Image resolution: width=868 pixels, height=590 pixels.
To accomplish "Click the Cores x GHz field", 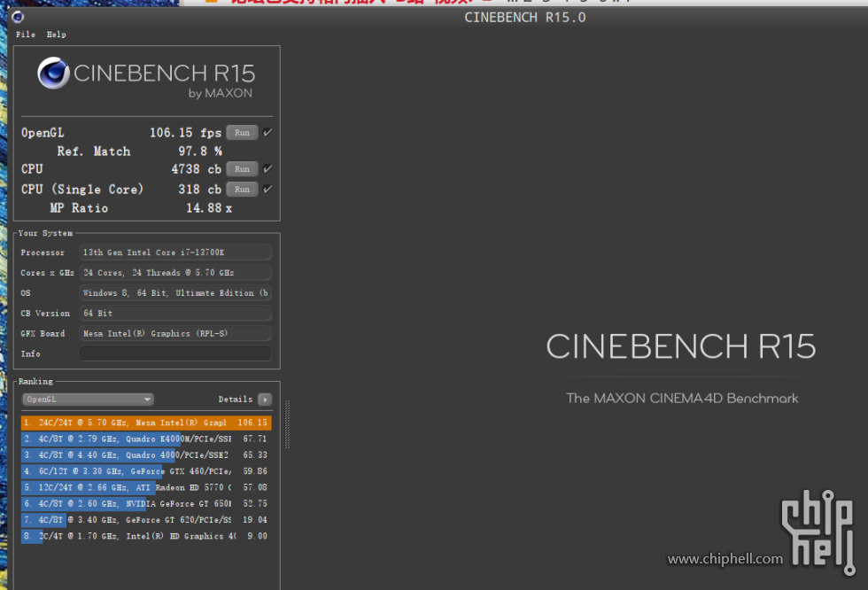I will pos(175,273).
